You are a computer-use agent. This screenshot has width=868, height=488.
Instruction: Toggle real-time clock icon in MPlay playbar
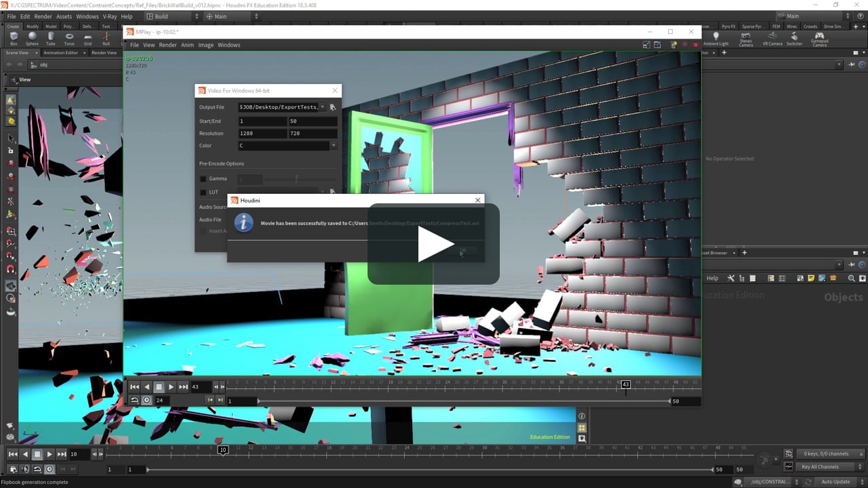pos(146,401)
